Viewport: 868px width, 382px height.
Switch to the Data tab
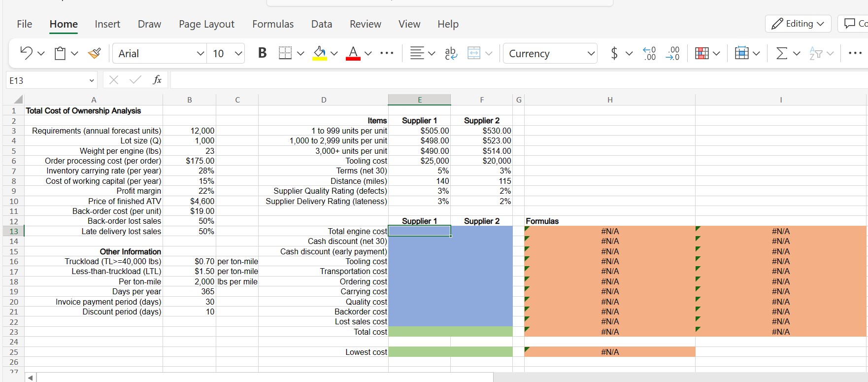322,24
